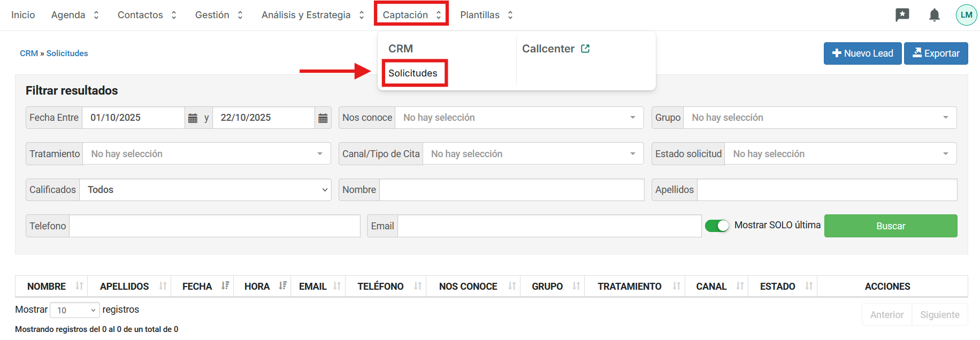Change the records per page dropdown
The image size is (980, 340).
click(x=75, y=310)
